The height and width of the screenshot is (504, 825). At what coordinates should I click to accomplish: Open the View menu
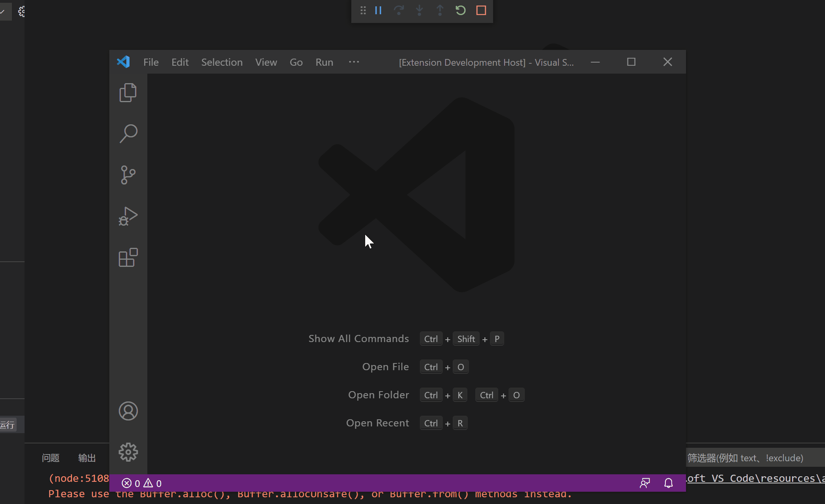(266, 62)
